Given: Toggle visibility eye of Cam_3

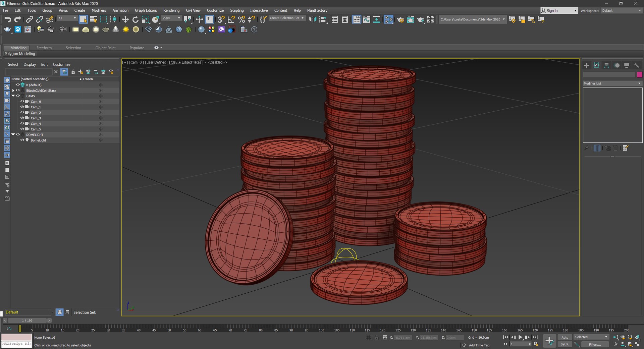Looking at the screenshot, I should (22, 118).
